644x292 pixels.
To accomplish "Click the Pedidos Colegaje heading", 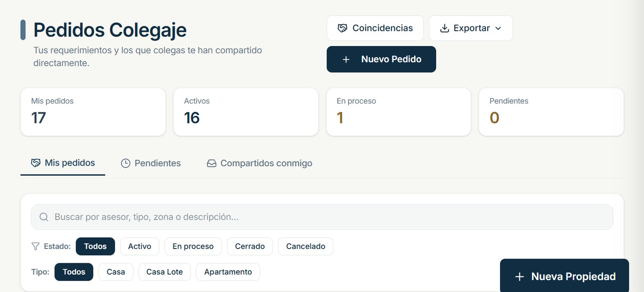I will (110, 30).
